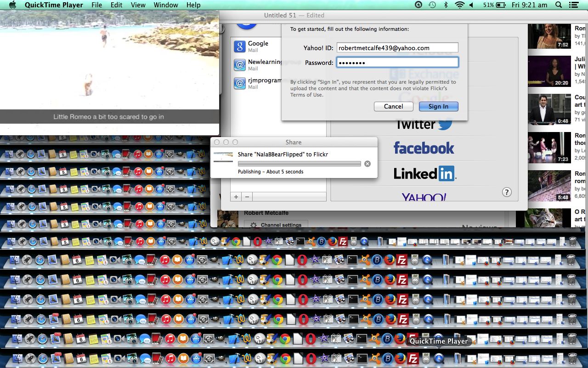Choose the LinkedIn account type
This screenshot has height=368, width=588.
[424, 173]
